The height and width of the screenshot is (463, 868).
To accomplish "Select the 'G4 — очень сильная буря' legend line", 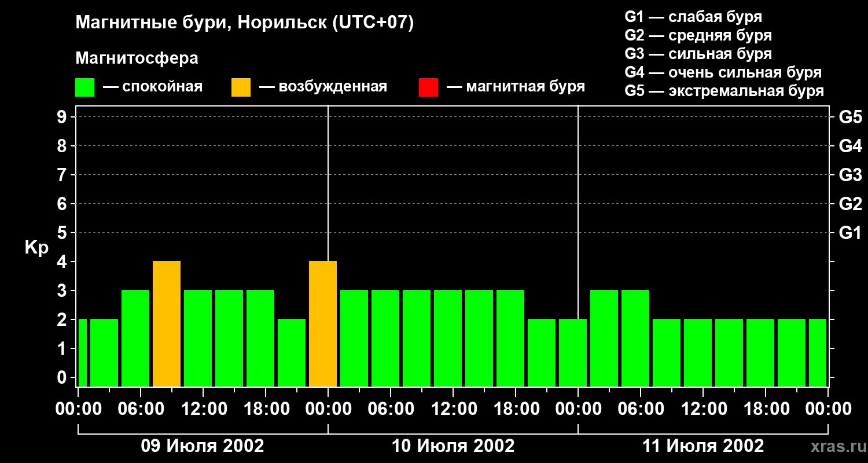I will (x=723, y=72).
